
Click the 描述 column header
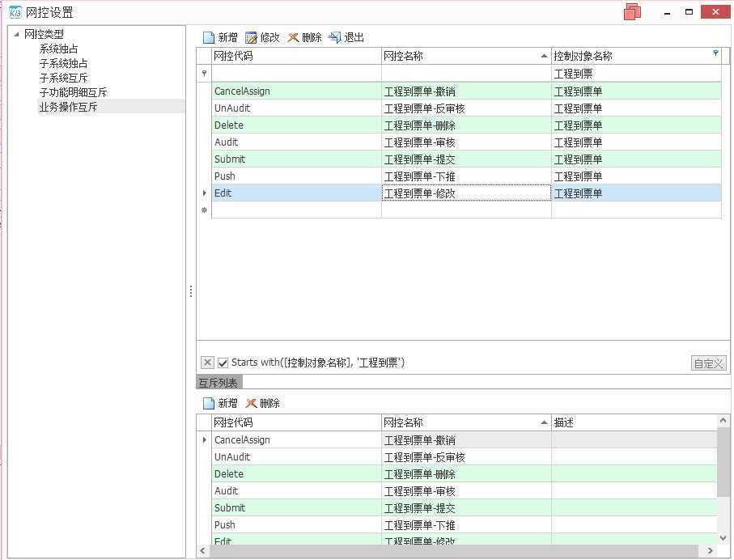coord(634,422)
